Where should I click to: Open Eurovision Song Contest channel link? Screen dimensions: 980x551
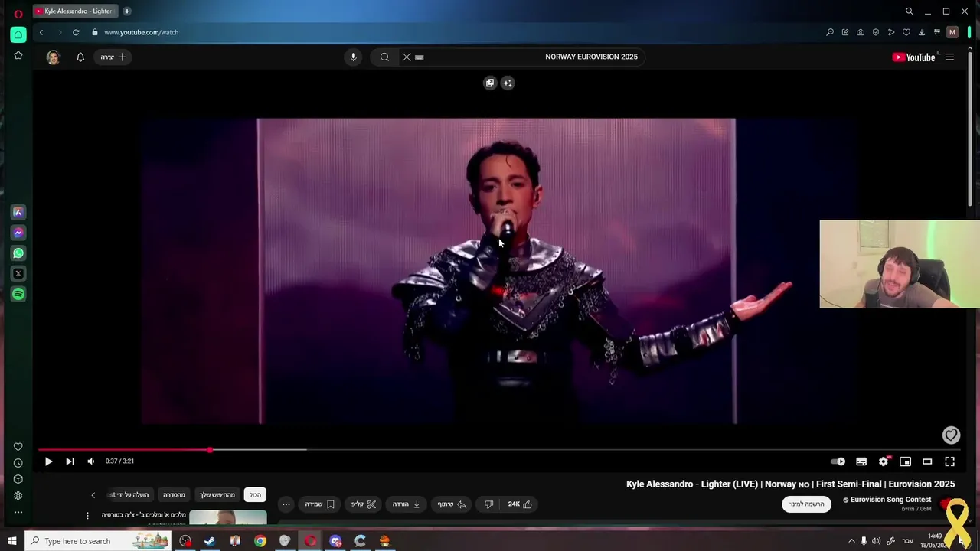point(890,500)
